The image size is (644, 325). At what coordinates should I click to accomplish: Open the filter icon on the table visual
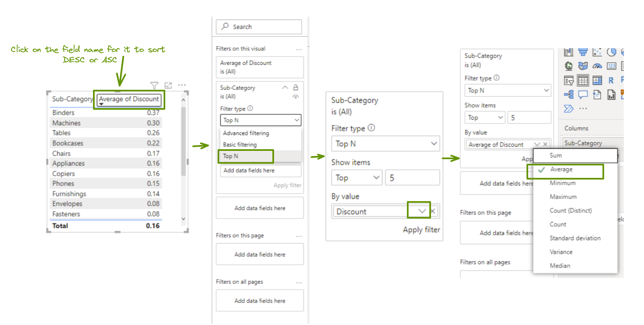154,85
